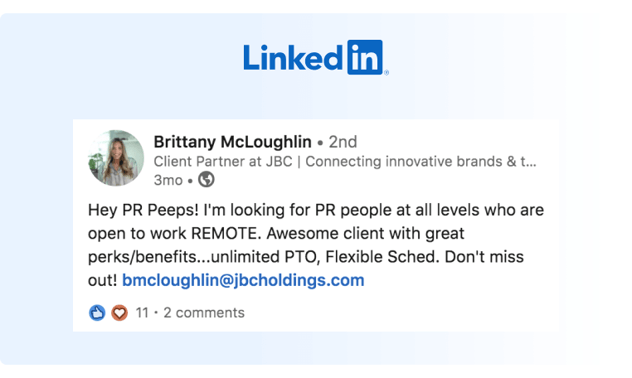Image resolution: width=632 pixels, height=378 pixels.
Task: Click the truncated headline ellipsis
Action: click(532, 163)
